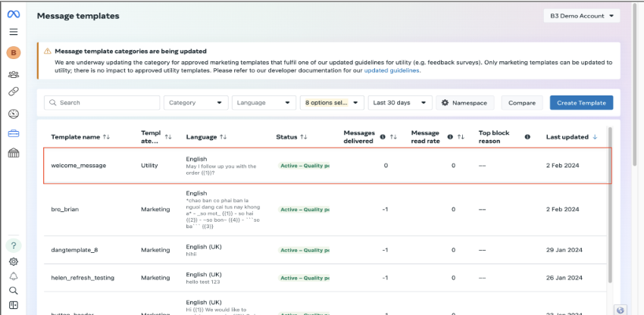Open the B3 Demo Account dropdown

[x=582, y=16]
